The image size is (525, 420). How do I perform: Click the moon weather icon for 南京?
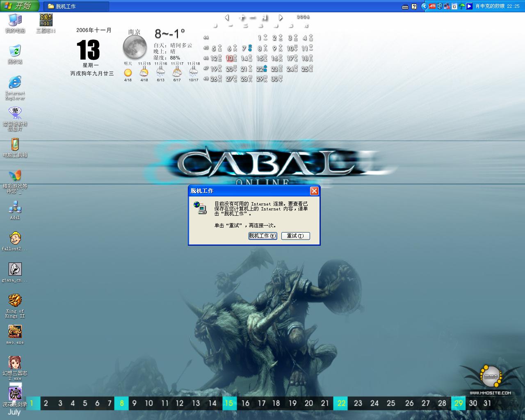[x=135, y=47]
